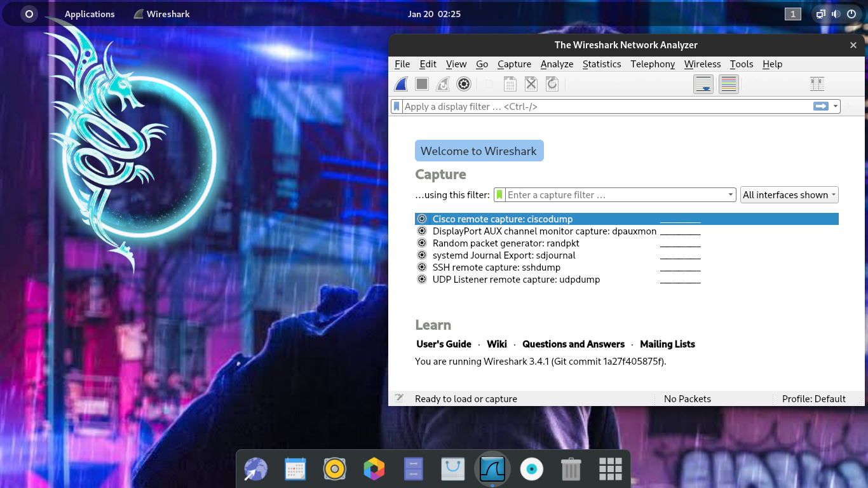Open the Statistics menu
Viewport: 868px width, 488px height.
pos(602,64)
